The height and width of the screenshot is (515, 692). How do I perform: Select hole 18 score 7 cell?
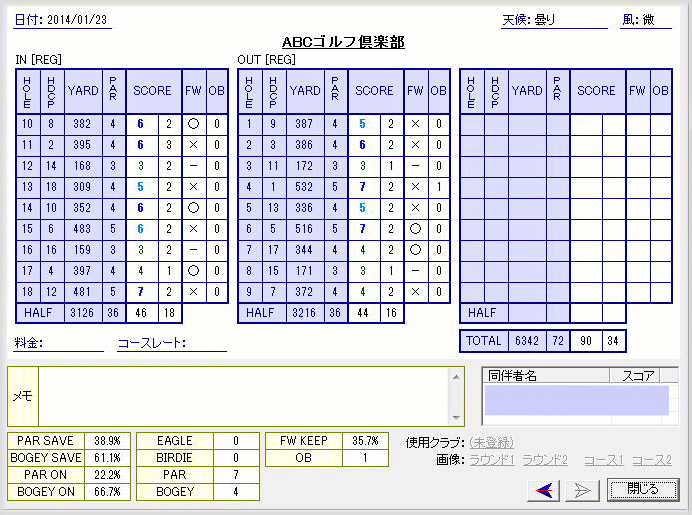[x=142, y=292]
